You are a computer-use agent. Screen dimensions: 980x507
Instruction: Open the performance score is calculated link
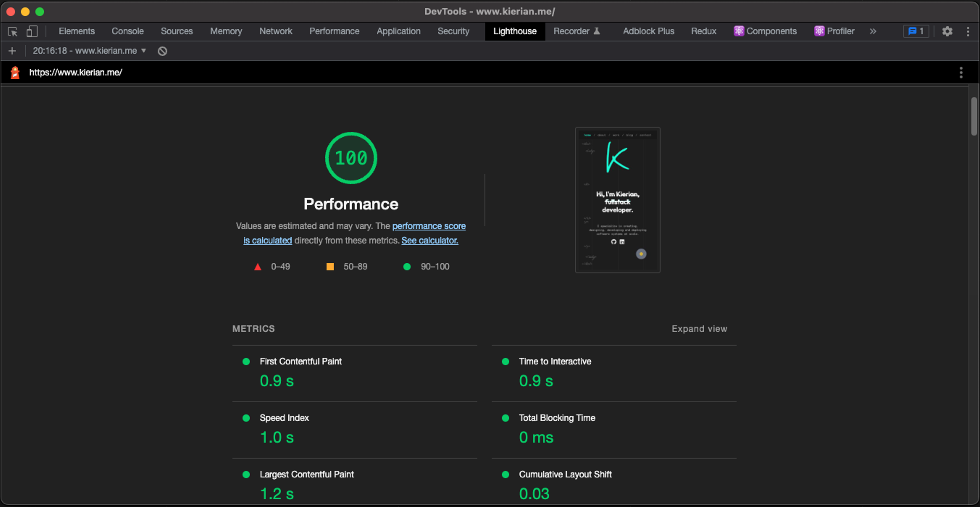coord(429,226)
